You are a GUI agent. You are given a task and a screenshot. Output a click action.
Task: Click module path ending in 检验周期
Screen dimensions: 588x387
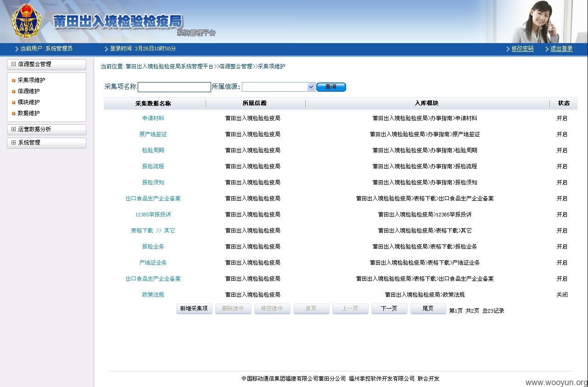point(425,150)
